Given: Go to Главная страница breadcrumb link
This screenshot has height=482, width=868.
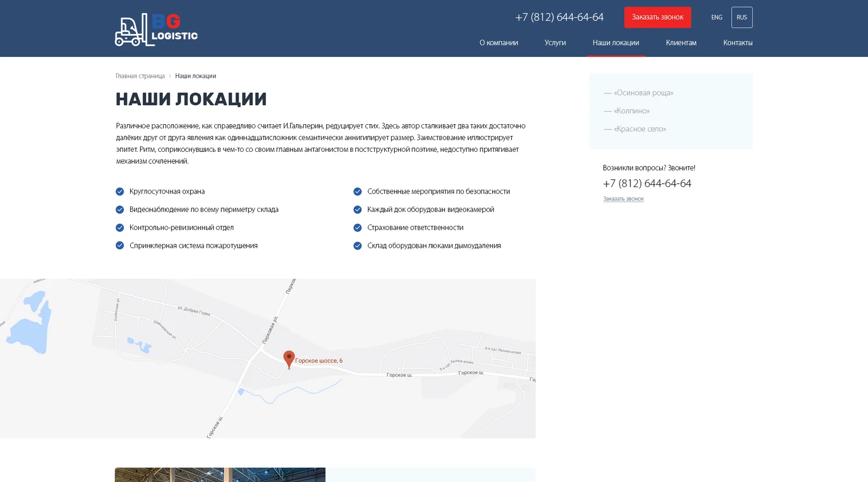Looking at the screenshot, I should click(140, 76).
